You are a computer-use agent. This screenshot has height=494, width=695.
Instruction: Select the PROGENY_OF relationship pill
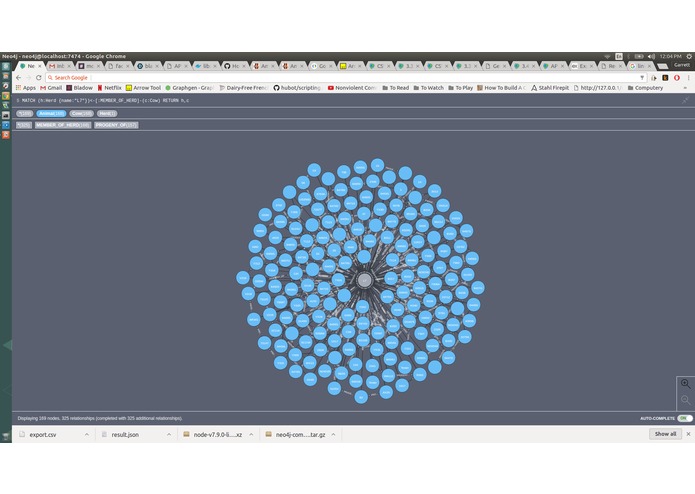coord(116,125)
